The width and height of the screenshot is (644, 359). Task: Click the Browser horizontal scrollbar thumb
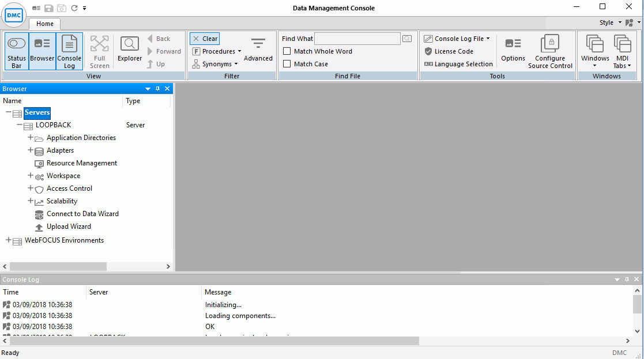pos(58,267)
